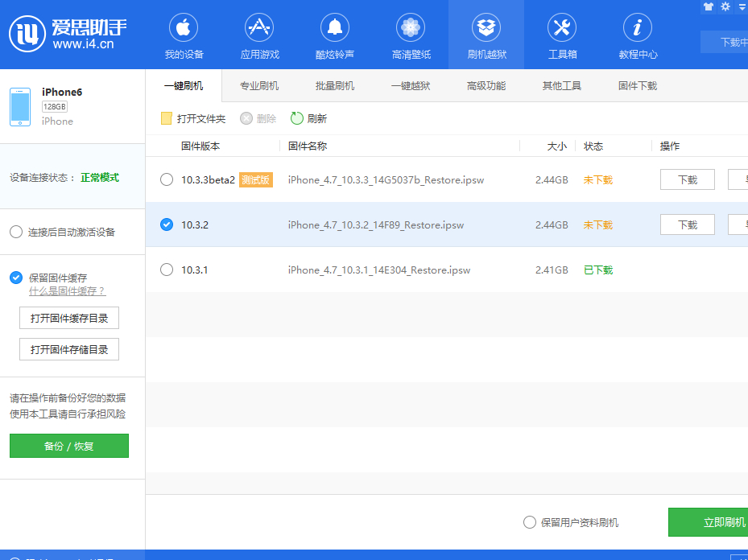Click 打开固件缓存目录 button
This screenshot has width=748, height=560.
[69, 318]
